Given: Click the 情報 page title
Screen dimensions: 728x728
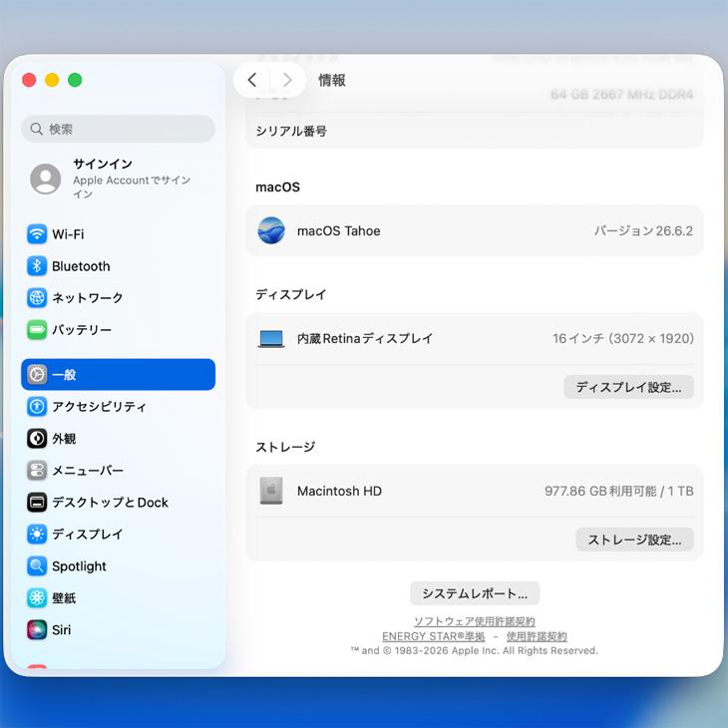Looking at the screenshot, I should (x=332, y=80).
